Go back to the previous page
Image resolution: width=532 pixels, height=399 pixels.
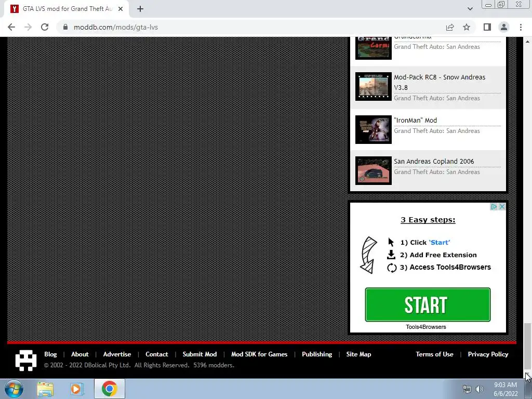pyautogui.click(x=11, y=27)
